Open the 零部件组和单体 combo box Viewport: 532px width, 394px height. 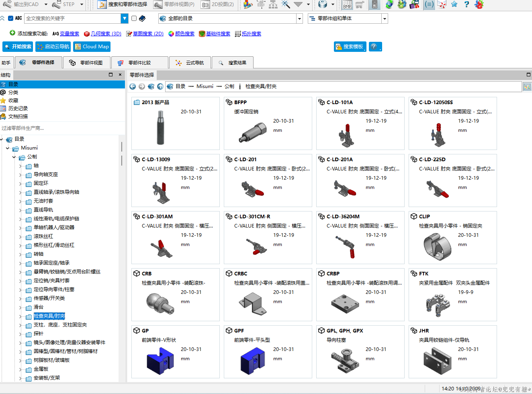[x=348, y=18]
